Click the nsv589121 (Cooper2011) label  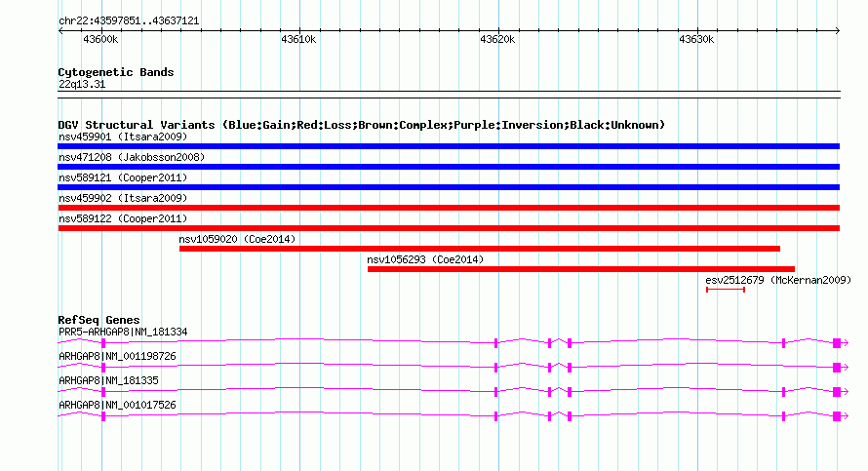123,177
